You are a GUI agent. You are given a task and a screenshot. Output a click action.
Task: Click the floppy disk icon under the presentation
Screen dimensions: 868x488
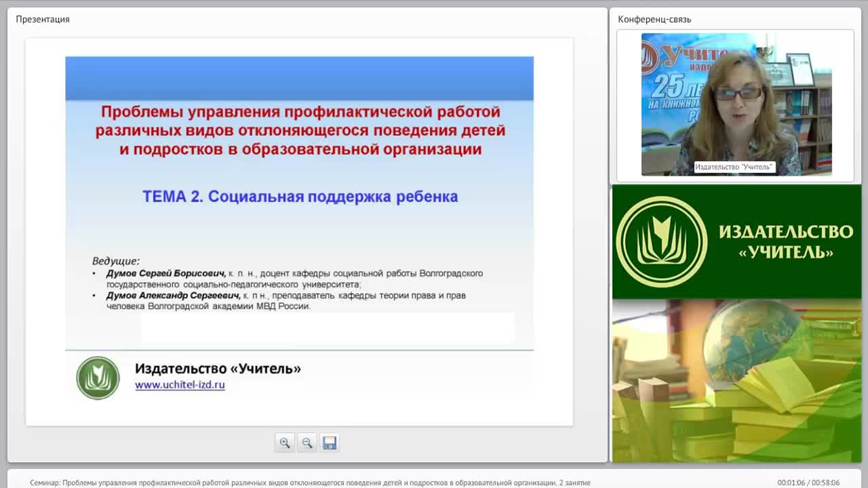(330, 443)
